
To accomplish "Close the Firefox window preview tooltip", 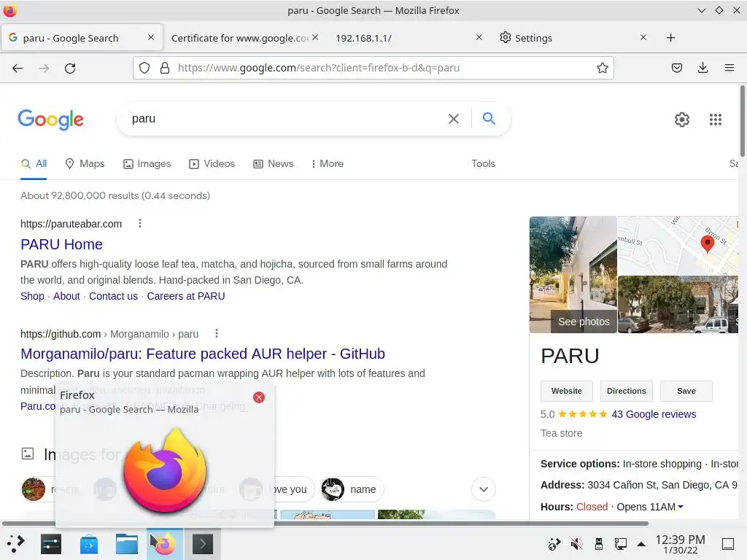I will point(259,397).
